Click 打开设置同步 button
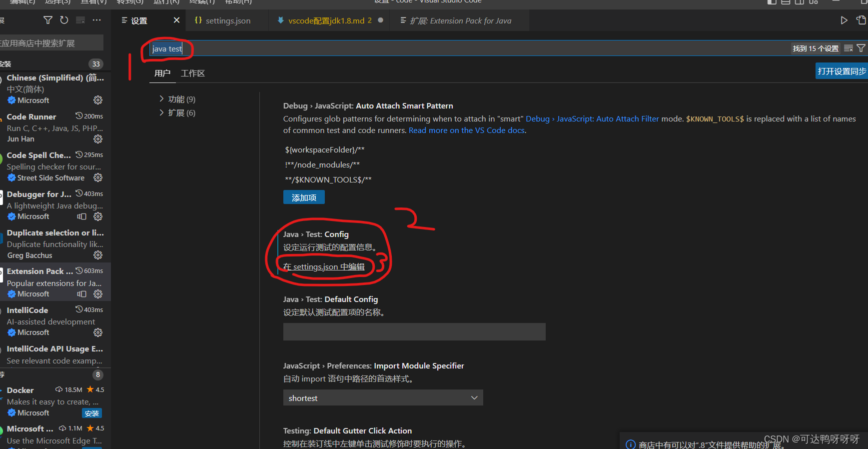This screenshot has height=449, width=868. [x=842, y=71]
